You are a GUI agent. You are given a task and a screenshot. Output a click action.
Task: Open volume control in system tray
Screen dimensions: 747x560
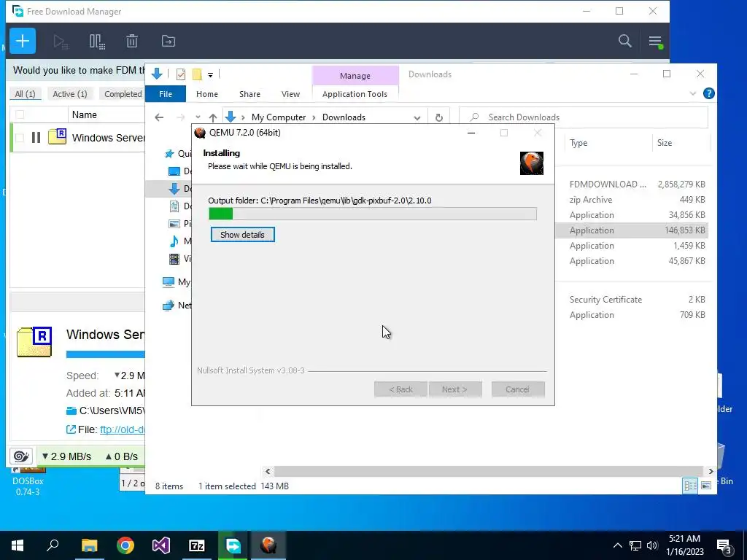[651, 545]
